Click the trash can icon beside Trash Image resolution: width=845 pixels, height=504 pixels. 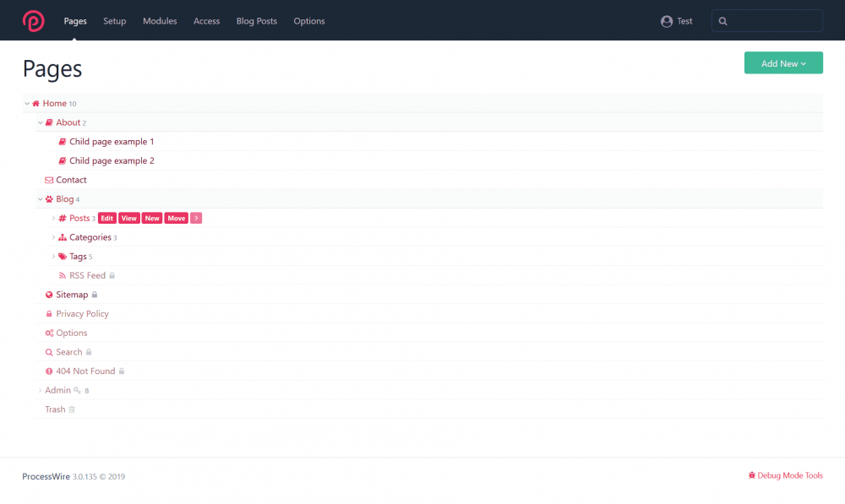pos(72,409)
